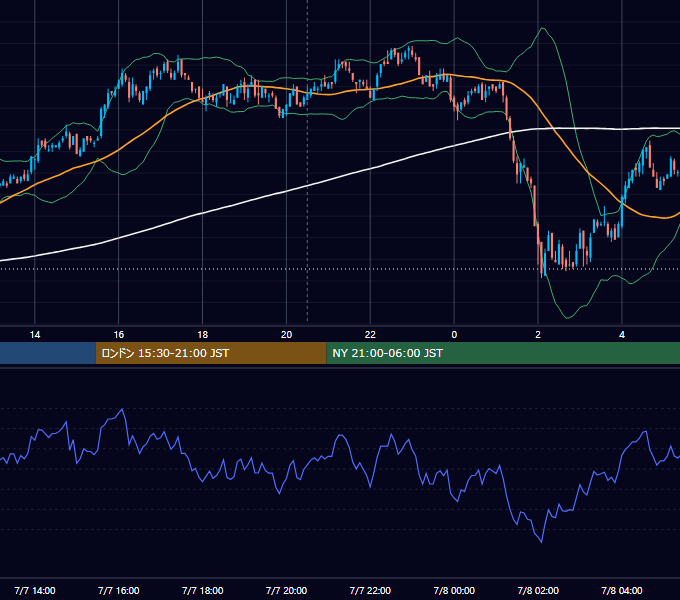680x600 pixels.
Task: Click the 22 hour label on price chart axis
Action: [x=370, y=335]
